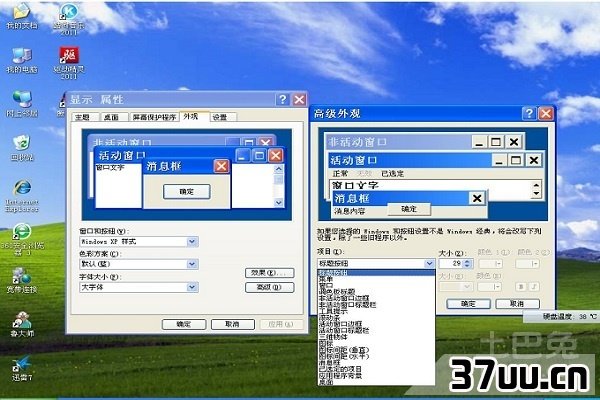
Task: Choose 桌面 at the bottom of the item list
Action: click(377, 381)
